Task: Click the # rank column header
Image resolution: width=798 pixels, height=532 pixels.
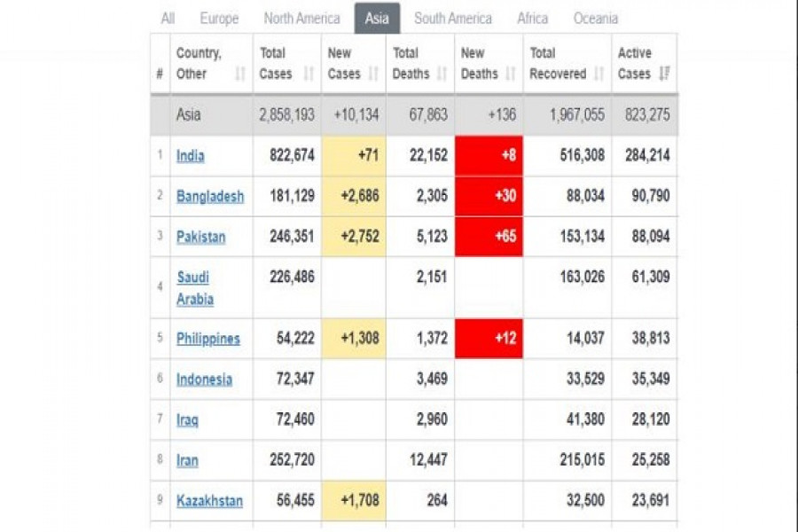Action: (160, 74)
